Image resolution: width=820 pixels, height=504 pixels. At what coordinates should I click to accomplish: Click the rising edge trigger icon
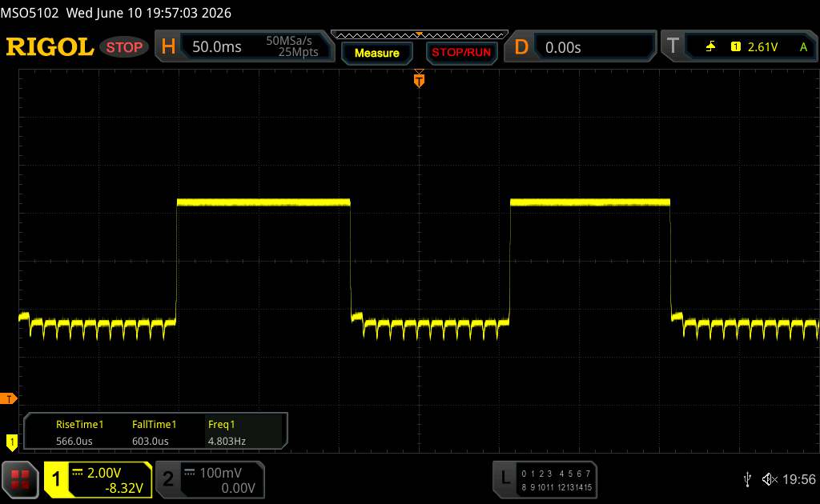coord(711,47)
